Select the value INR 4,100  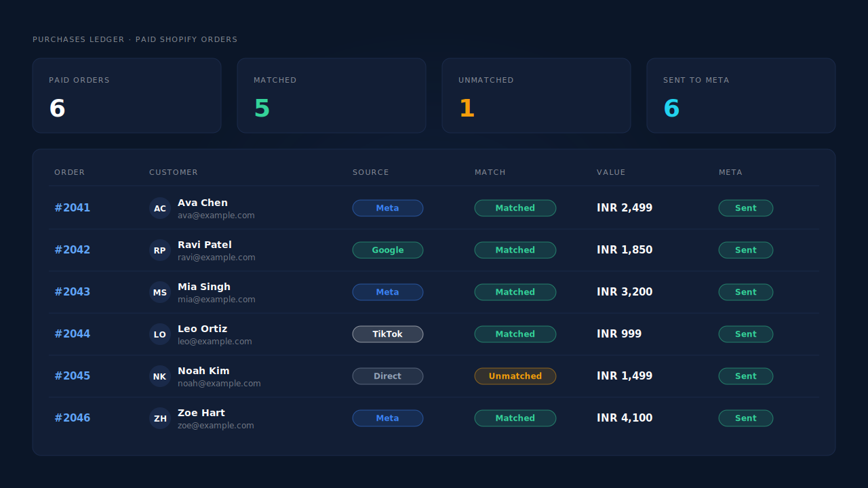point(625,418)
